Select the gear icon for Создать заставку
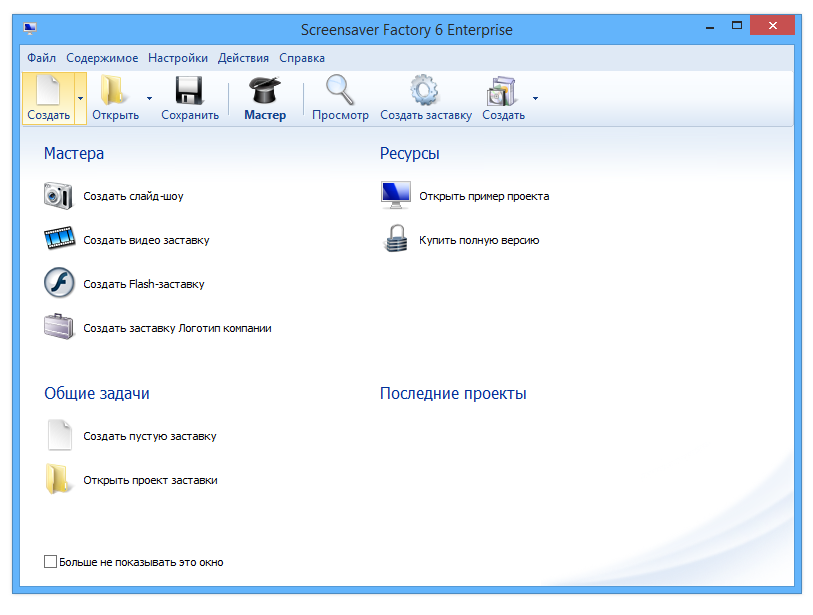 point(422,90)
